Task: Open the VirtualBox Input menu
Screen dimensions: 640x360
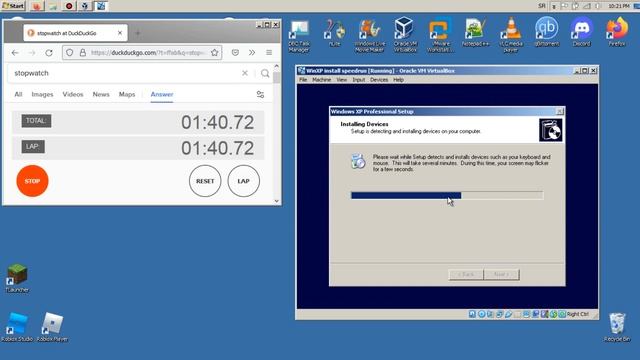Action: [359, 80]
